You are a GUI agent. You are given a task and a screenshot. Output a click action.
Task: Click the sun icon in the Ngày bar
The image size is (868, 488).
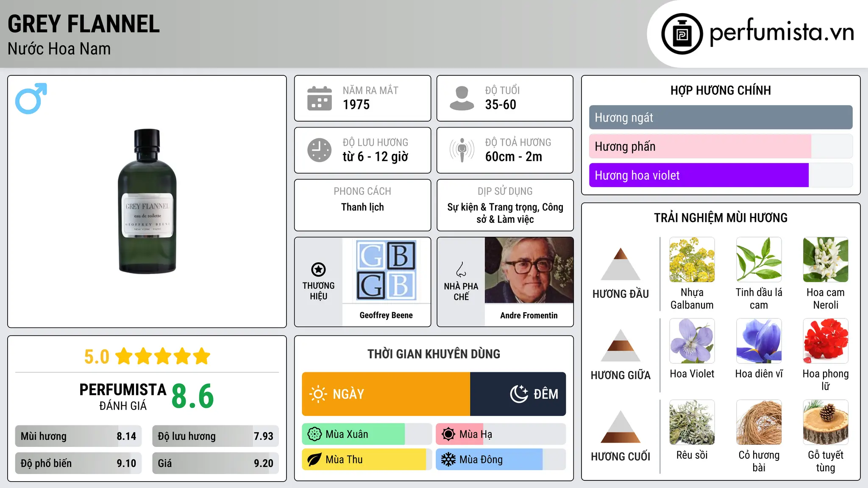318,394
